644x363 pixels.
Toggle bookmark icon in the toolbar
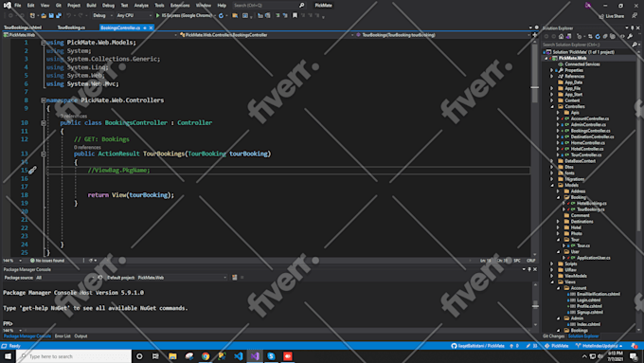click(x=295, y=15)
